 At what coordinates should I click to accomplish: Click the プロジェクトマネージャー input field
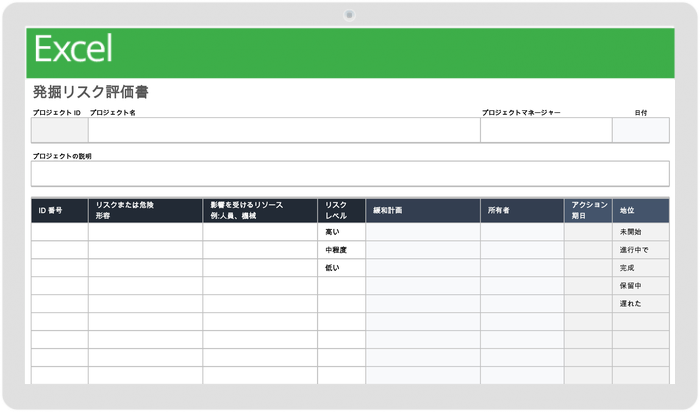click(546, 130)
